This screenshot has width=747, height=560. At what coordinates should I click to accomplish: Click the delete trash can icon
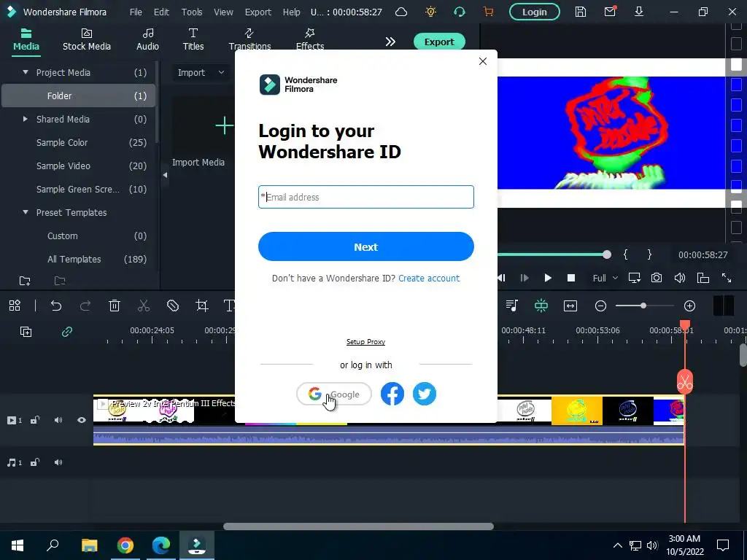pyautogui.click(x=115, y=306)
